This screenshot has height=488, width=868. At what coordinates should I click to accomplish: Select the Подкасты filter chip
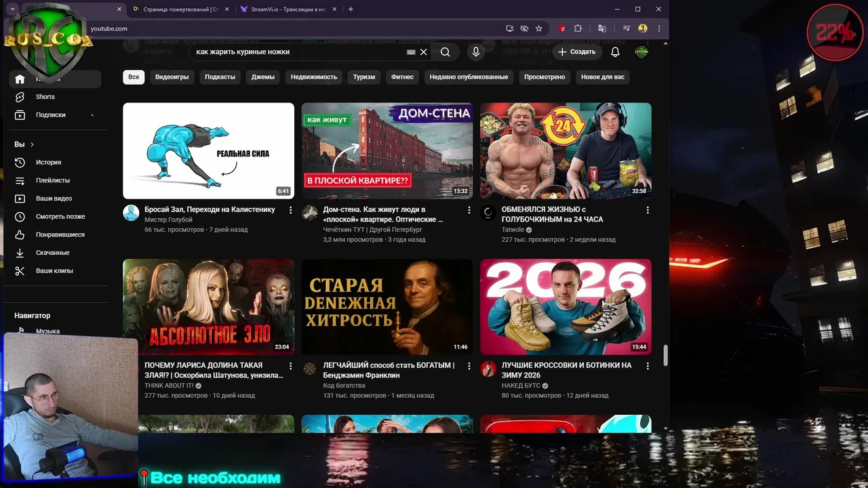[220, 77]
